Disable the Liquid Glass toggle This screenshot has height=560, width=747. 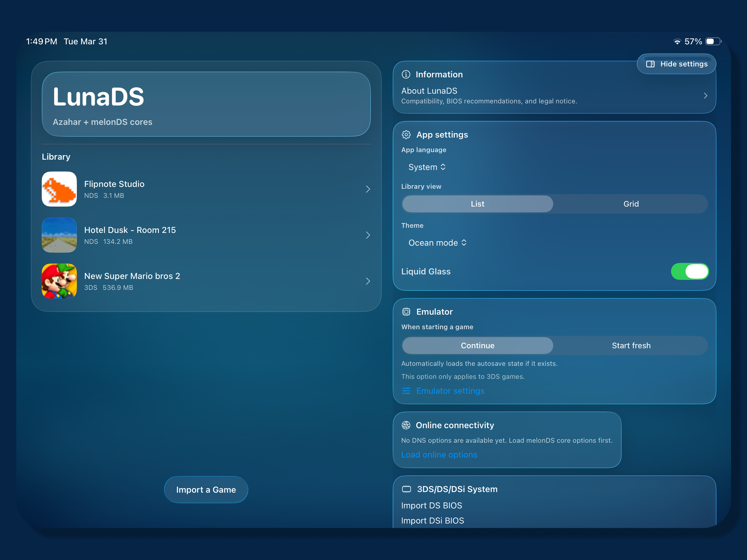point(689,271)
